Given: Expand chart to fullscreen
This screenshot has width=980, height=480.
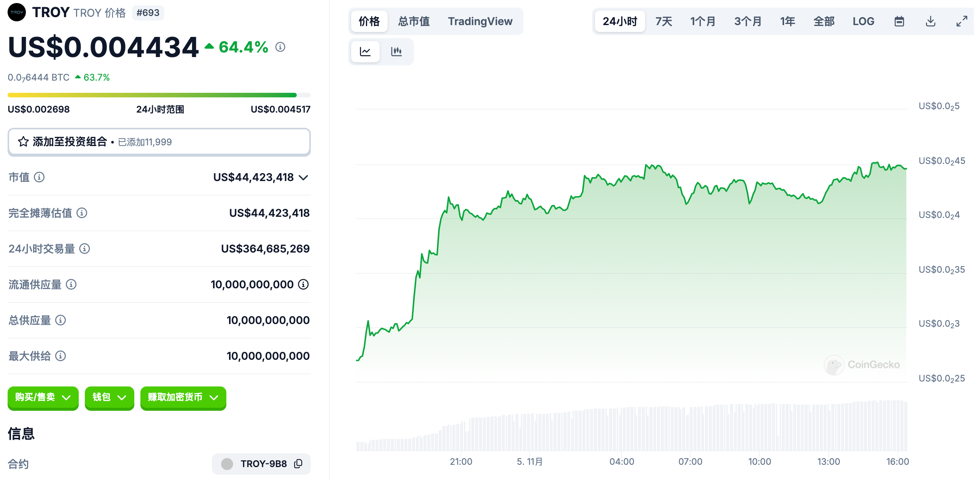Looking at the screenshot, I should 961,21.
